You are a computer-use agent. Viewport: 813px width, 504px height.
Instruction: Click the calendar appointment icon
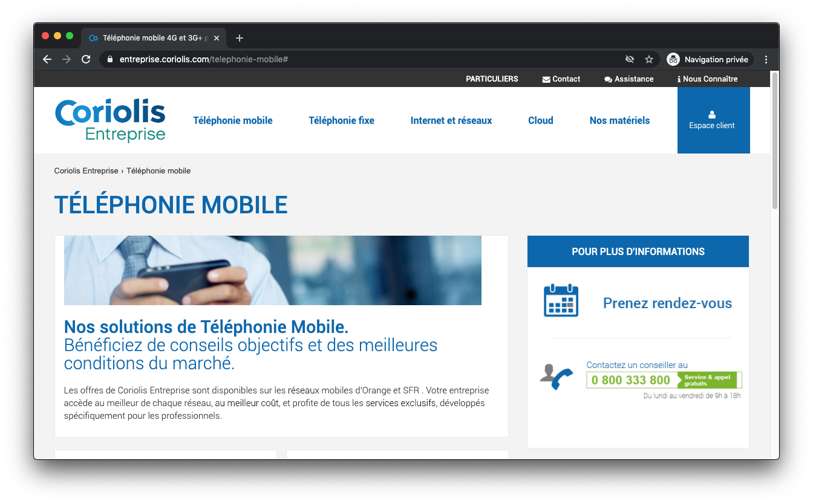pos(561,300)
